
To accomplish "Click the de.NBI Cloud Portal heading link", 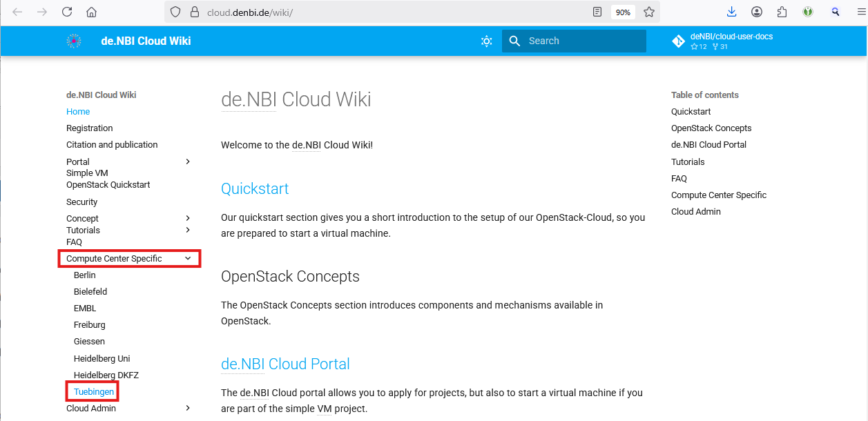I will (x=285, y=364).
